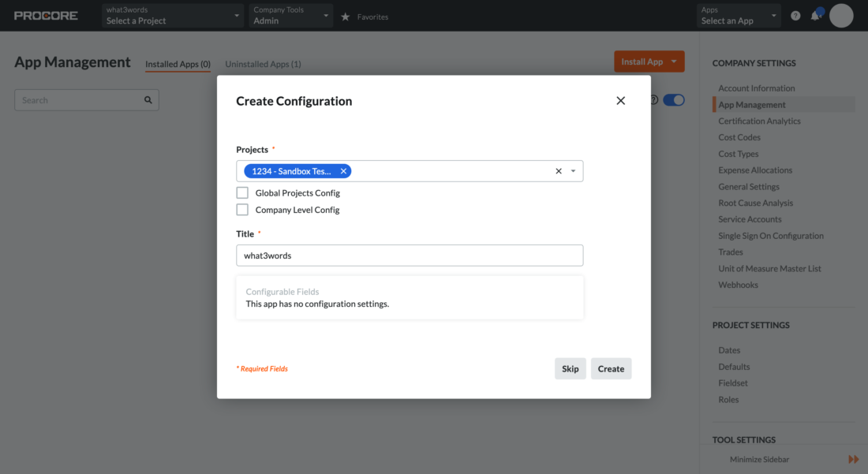This screenshot has height=474, width=868.
Task: Click the Minimize Sidebar arrows icon
Action: (x=853, y=459)
